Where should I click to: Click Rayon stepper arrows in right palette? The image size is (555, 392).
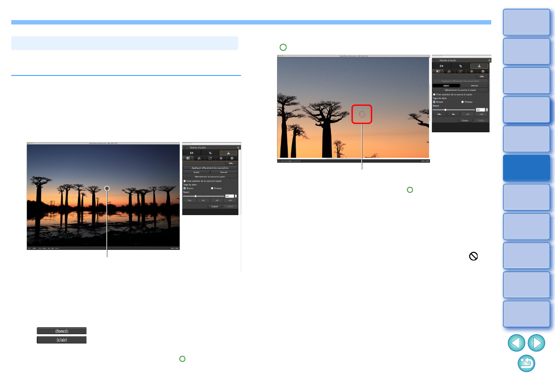tap(487, 110)
